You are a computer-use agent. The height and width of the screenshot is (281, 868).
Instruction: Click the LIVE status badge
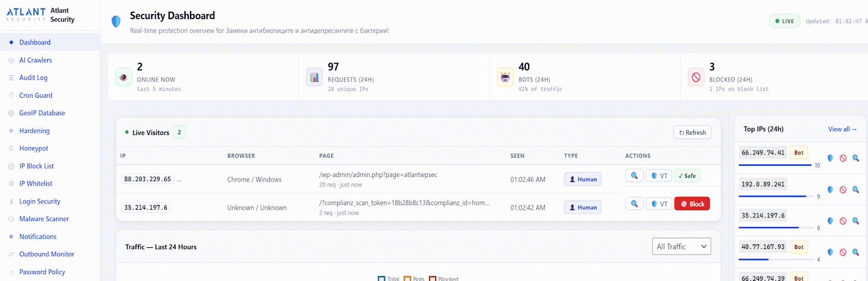(x=785, y=21)
